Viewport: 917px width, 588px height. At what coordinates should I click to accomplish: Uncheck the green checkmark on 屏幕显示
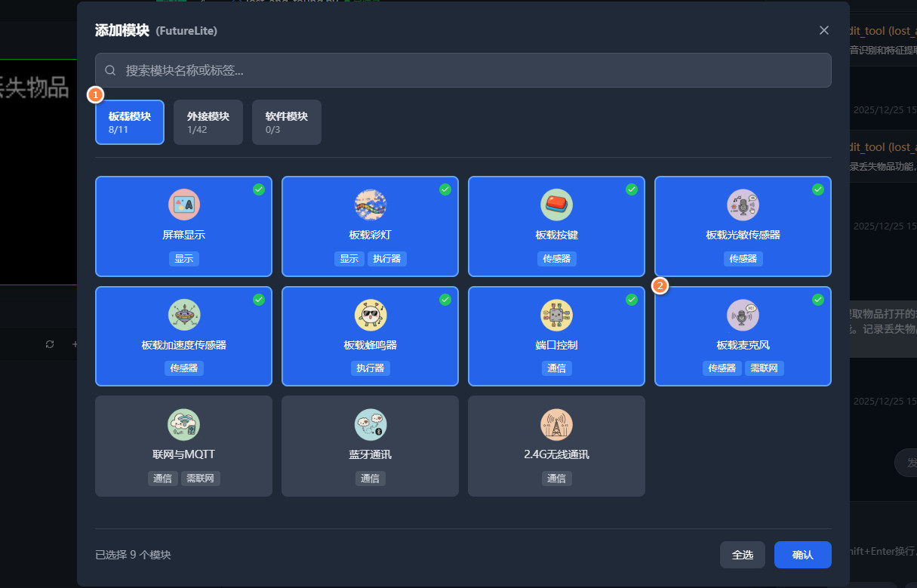(259, 189)
